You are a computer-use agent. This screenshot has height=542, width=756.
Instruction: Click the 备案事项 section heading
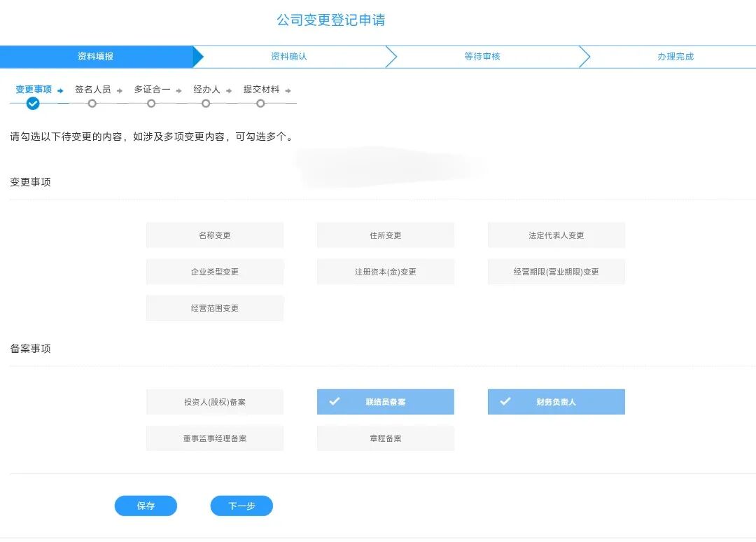(x=30, y=349)
